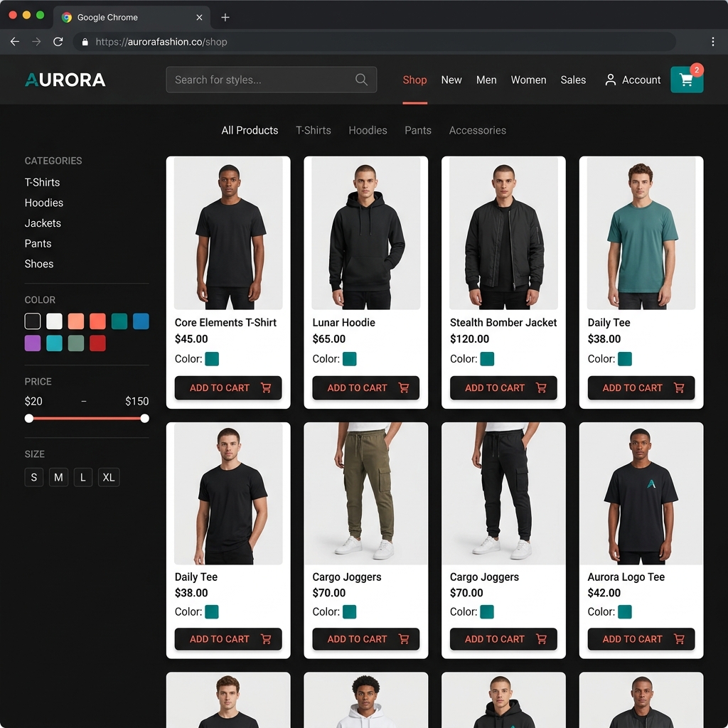Screen dimensions: 728x728
Task: Open the Men nav item
Action: (x=486, y=80)
